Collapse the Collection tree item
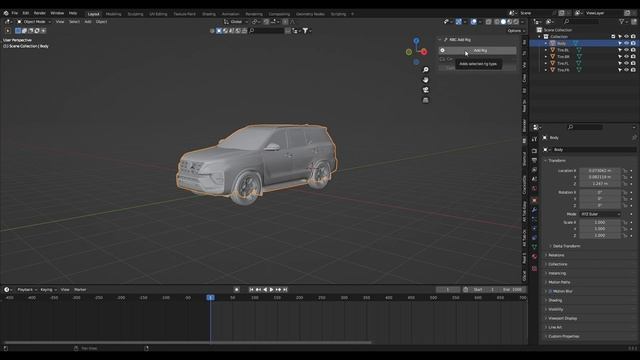 pos(540,37)
